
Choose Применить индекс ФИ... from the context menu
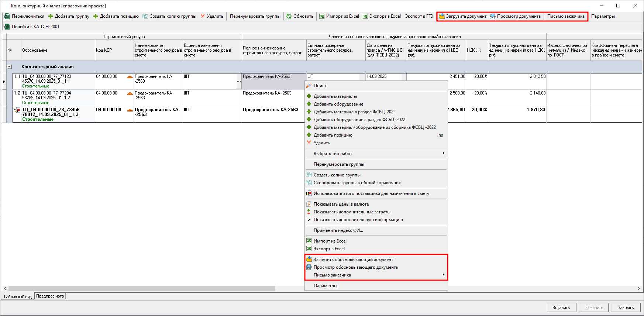pos(338,230)
